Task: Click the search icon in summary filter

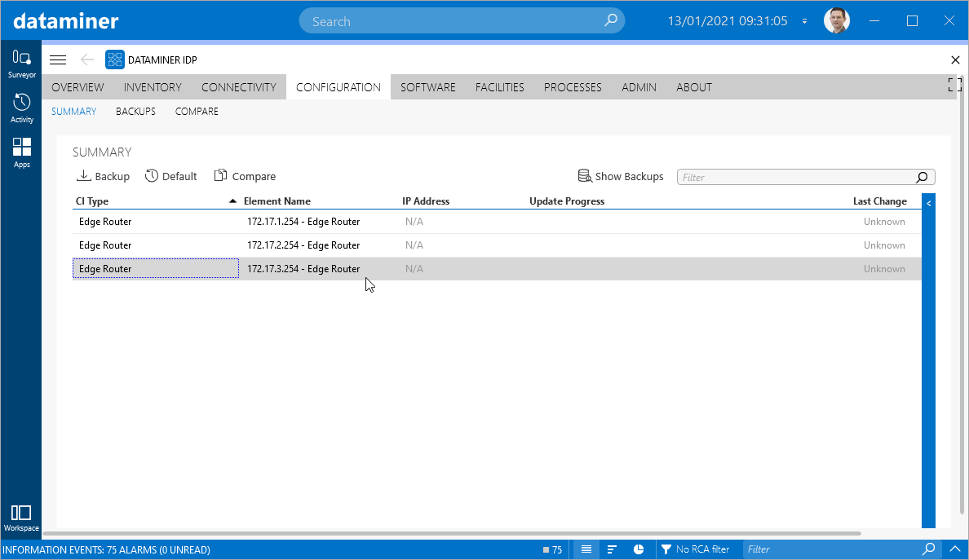Action: pos(922,177)
